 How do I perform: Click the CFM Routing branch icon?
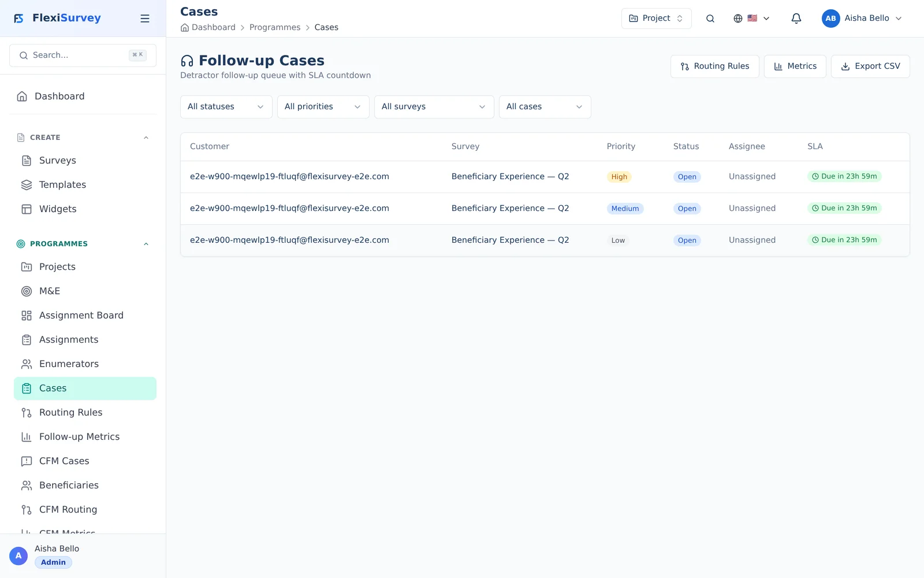pyautogui.click(x=27, y=510)
